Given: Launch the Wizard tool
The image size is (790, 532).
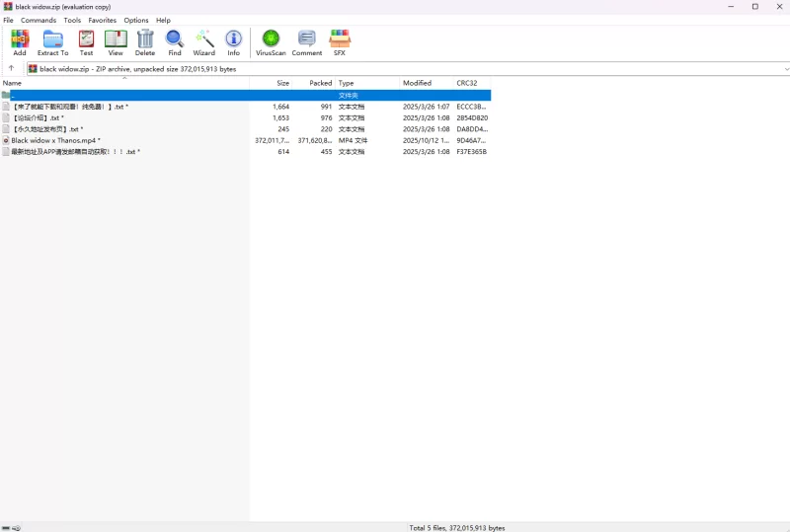Looking at the screenshot, I should (204, 41).
